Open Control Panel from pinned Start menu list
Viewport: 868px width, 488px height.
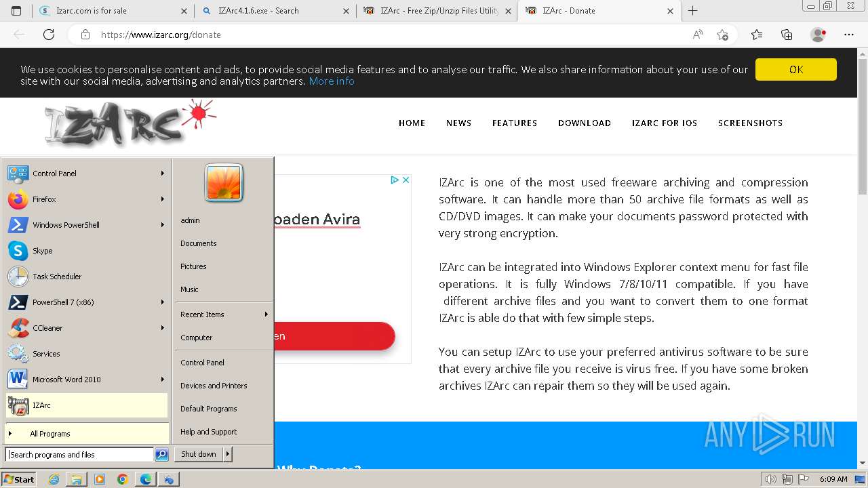[86, 174]
